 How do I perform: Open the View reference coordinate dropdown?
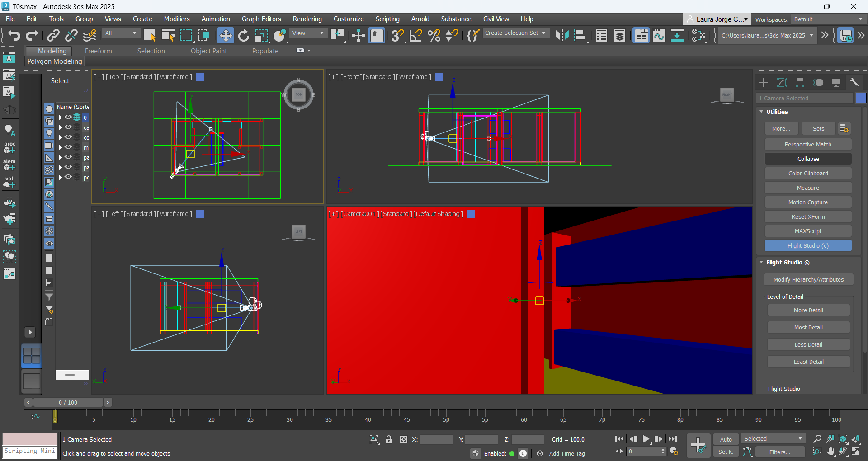coord(308,33)
